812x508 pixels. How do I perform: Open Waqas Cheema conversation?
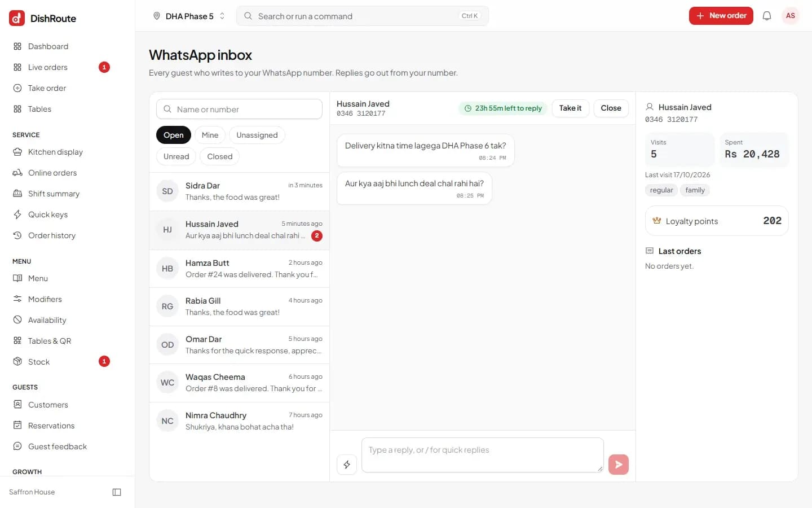click(x=239, y=383)
